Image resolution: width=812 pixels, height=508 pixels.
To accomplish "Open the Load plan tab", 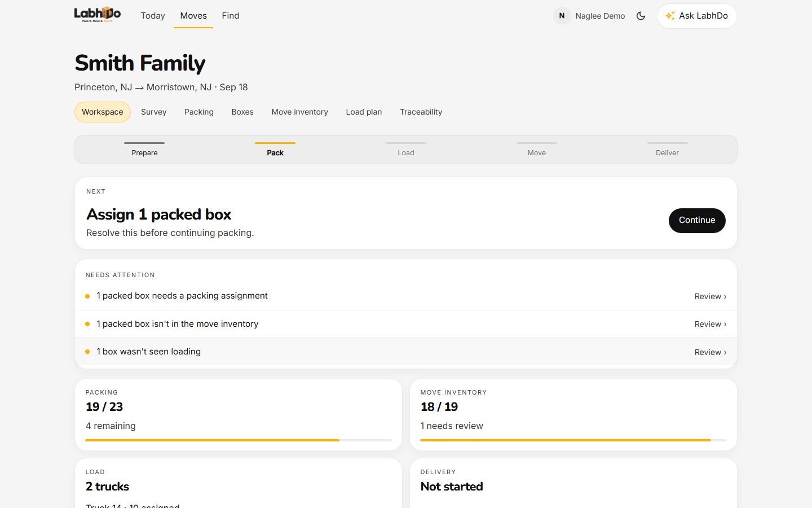I will point(364,112).
